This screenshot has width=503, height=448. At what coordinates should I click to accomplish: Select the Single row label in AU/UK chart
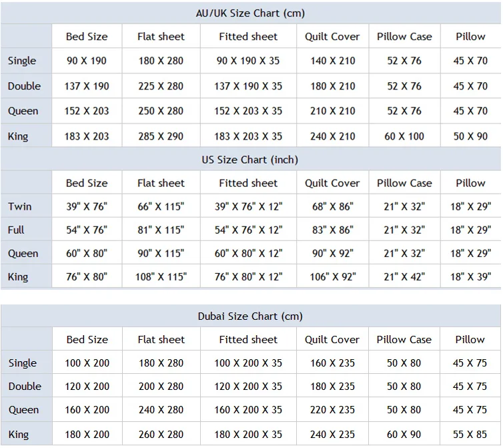(22, 61)
